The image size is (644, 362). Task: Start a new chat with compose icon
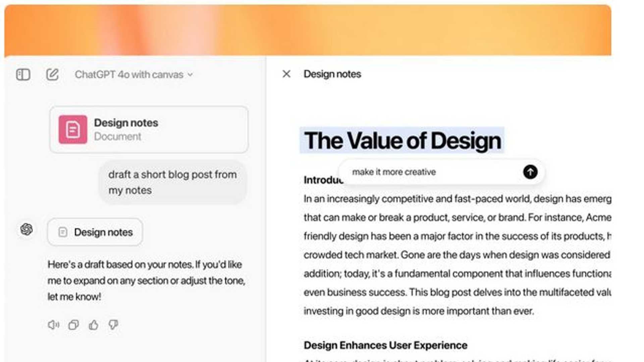coord(52,74)
